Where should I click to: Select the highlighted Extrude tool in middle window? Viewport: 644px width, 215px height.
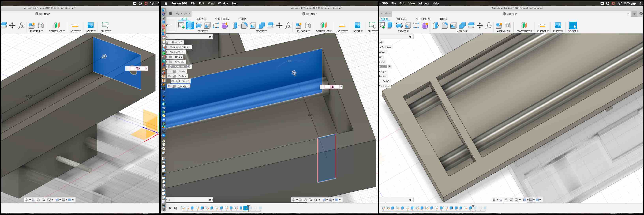point(190,25)
